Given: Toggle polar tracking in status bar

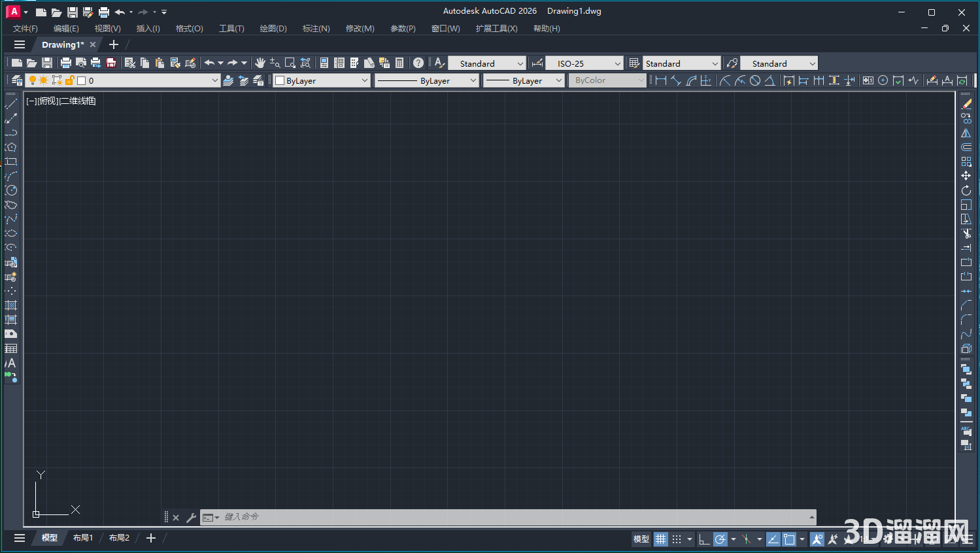Looking at the screenshot, I should (720, 539).
